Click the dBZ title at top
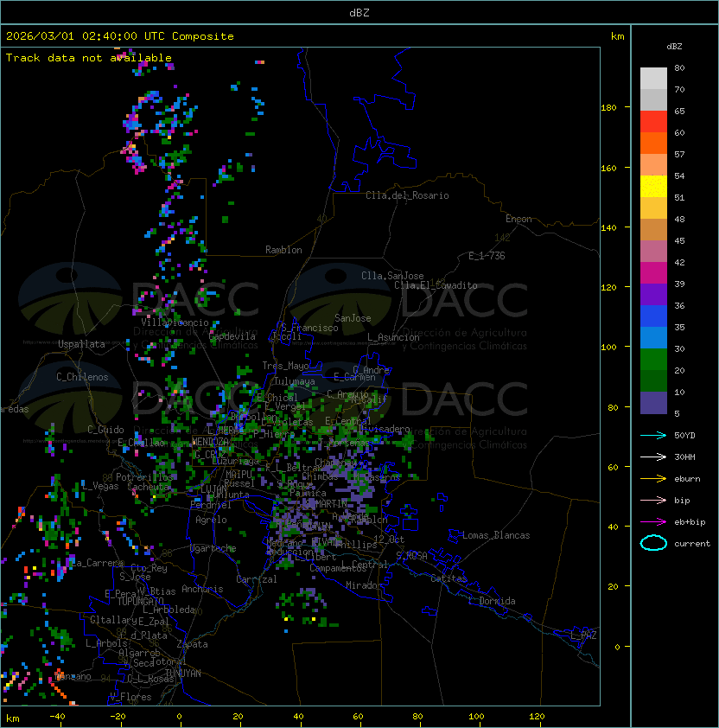Screen dimensions: 719x728 pos(359,13)
